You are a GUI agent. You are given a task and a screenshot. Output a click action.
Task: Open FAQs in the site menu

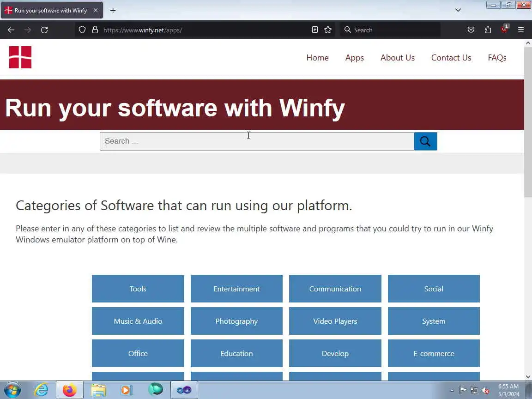pyautogui.click(x=497, y=58)
